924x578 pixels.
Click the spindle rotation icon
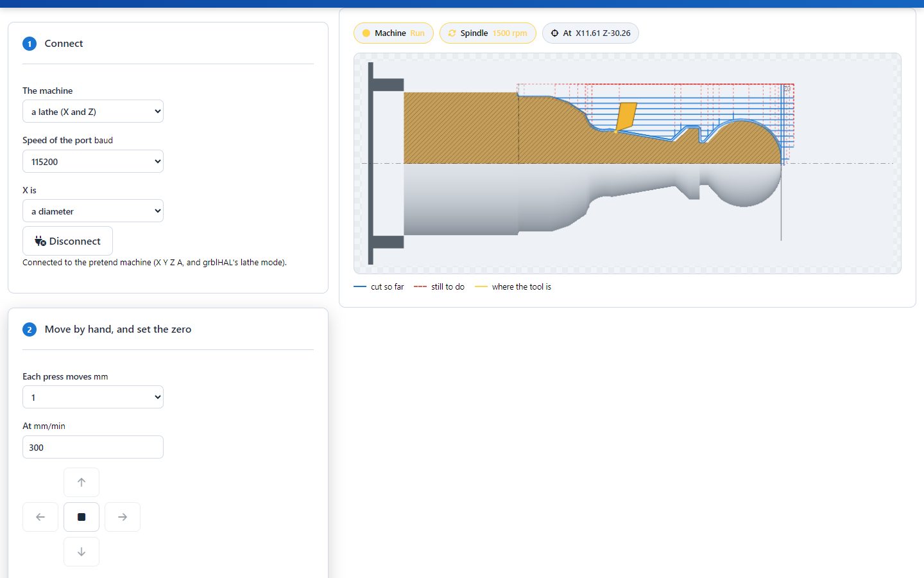coord(452,33)
